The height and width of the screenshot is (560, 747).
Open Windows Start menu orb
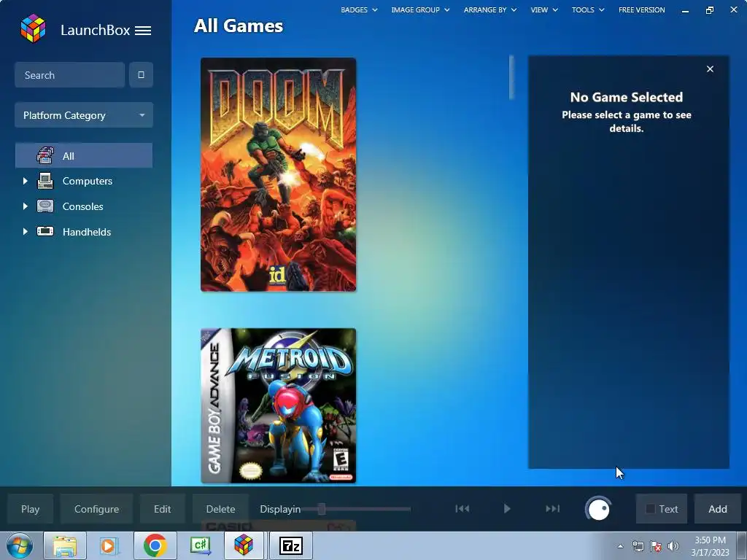20,545
